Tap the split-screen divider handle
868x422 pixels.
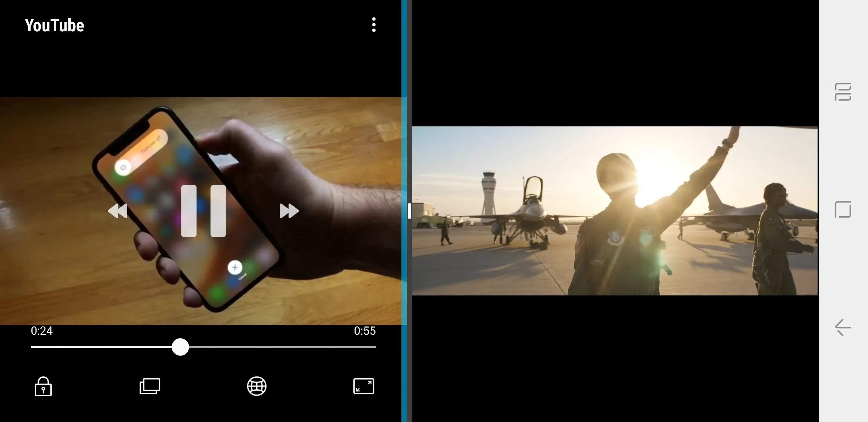409,211
